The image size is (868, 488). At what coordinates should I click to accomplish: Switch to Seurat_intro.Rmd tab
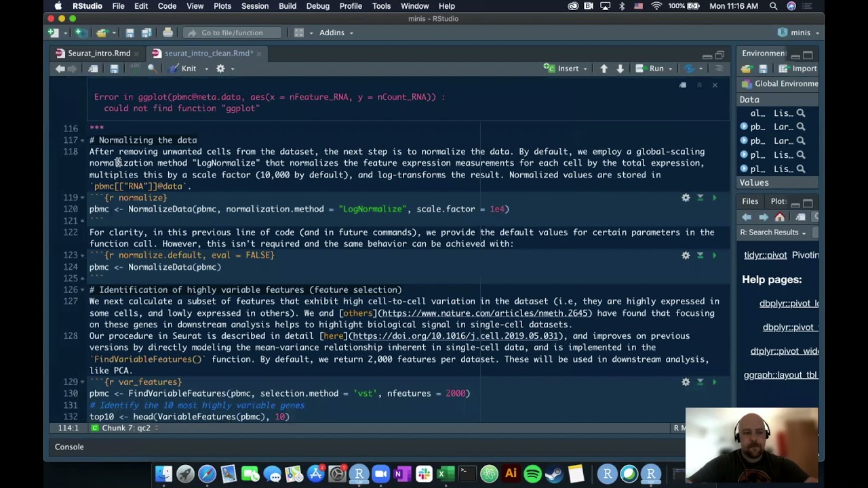point(99,54)
